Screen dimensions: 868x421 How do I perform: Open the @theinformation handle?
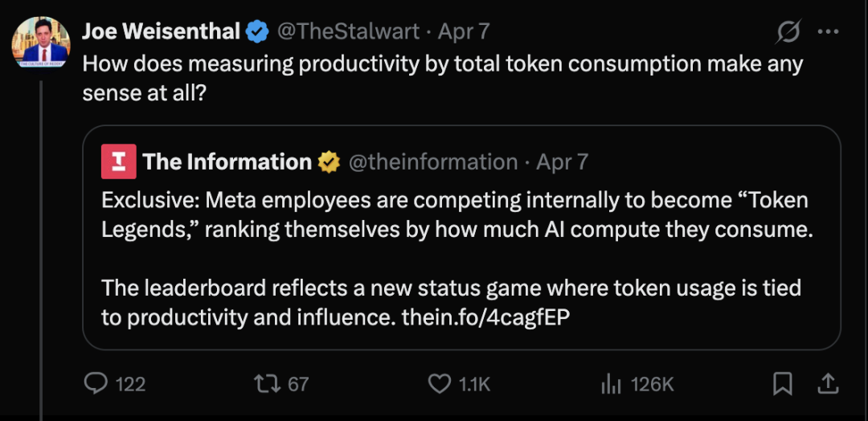[432, 161]
